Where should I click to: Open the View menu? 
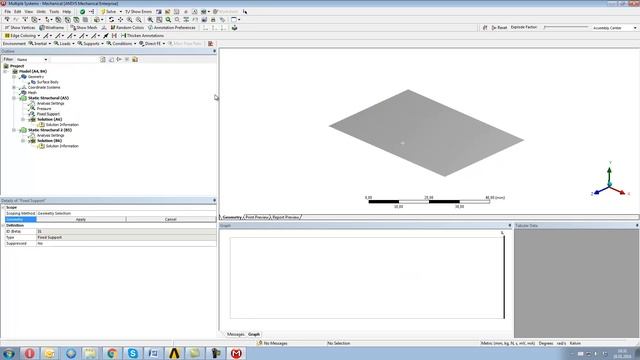(29, 12)
